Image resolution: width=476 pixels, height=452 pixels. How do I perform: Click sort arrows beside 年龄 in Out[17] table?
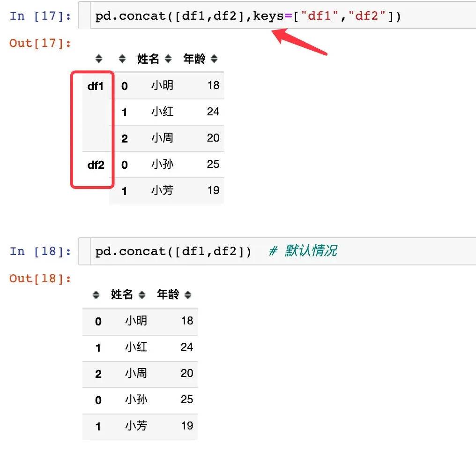coord(214,59)
